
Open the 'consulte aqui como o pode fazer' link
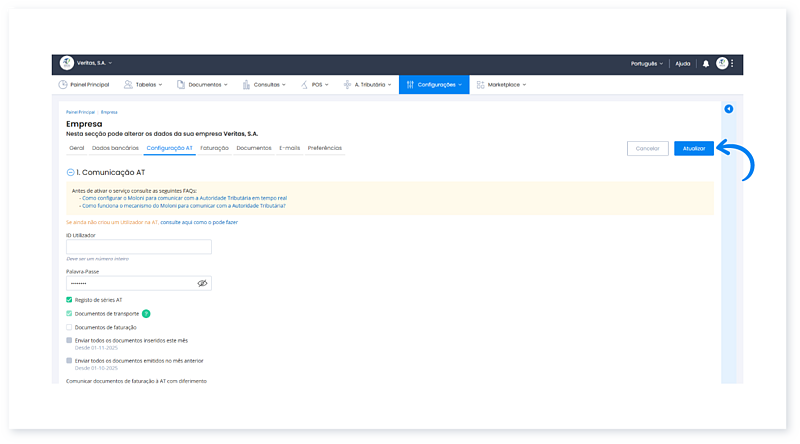click(x=199, y=222)
